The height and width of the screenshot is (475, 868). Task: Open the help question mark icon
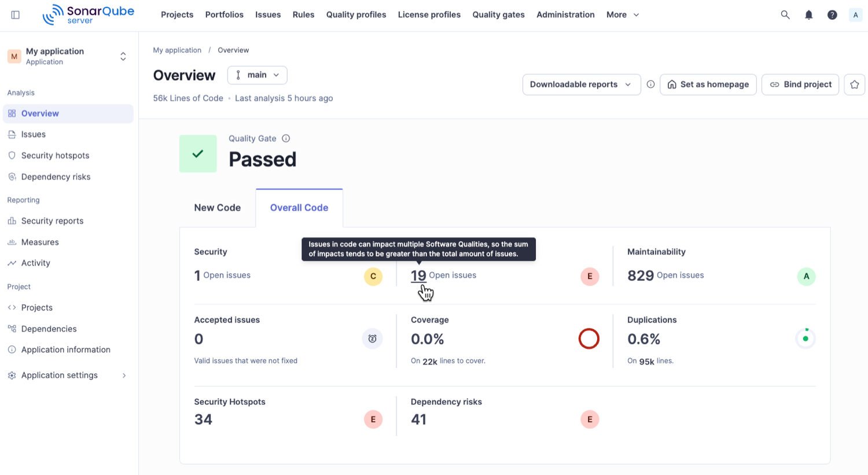point(832,15)
